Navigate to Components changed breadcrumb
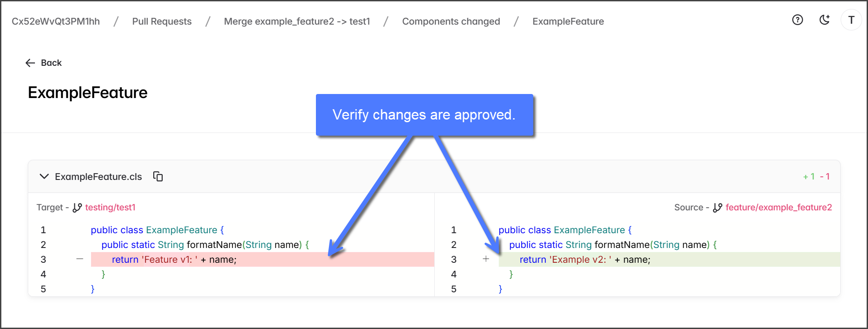 point(451,21)
